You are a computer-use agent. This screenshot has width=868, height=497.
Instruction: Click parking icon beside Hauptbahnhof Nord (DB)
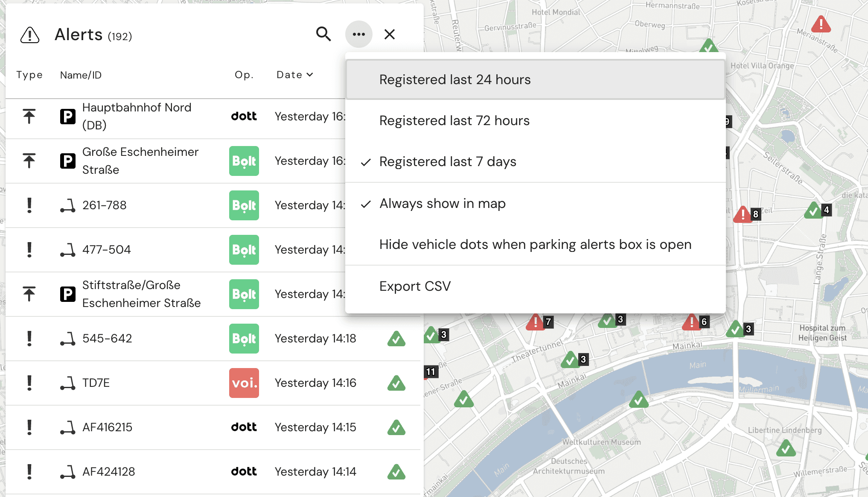67,117
